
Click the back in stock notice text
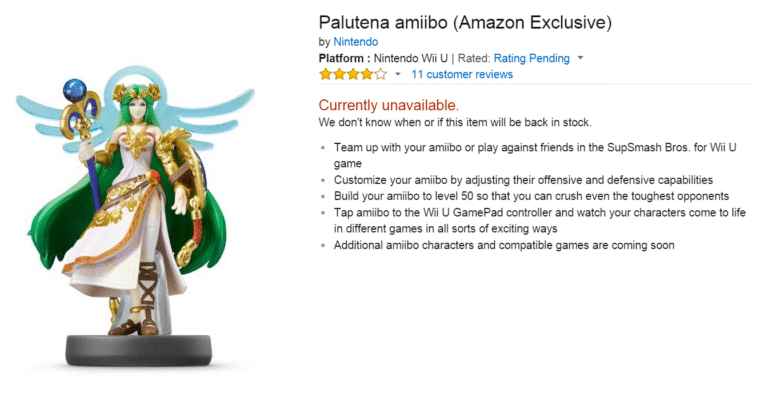(x=455, y=122)
